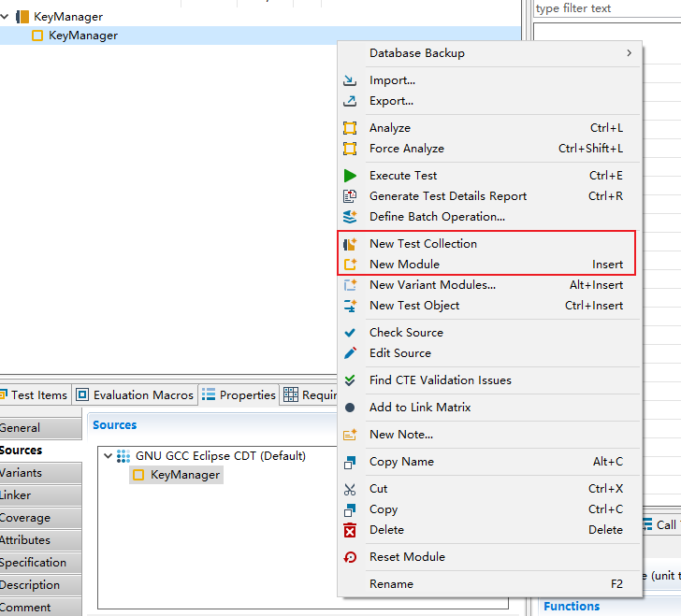The height and width of the screenshot is (616, 681).
Task: Switch to the Evaluation Macros tab
Action: coord(135,395)
